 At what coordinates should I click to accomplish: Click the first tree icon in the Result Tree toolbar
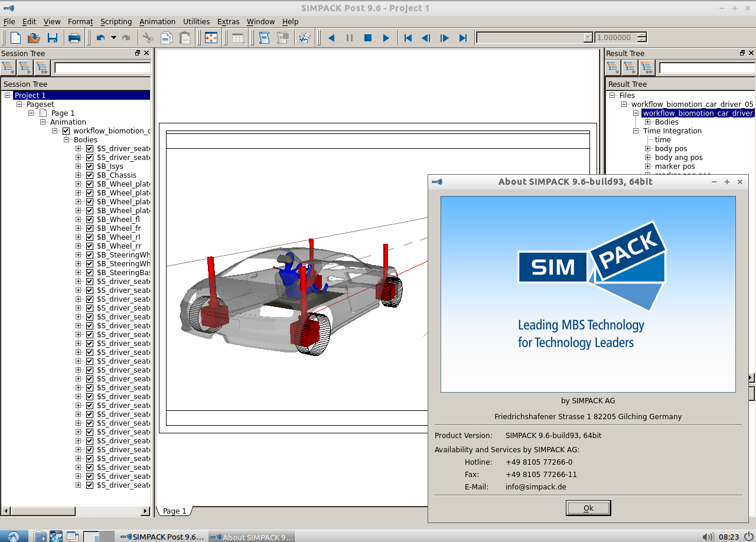tap(613, 68)
